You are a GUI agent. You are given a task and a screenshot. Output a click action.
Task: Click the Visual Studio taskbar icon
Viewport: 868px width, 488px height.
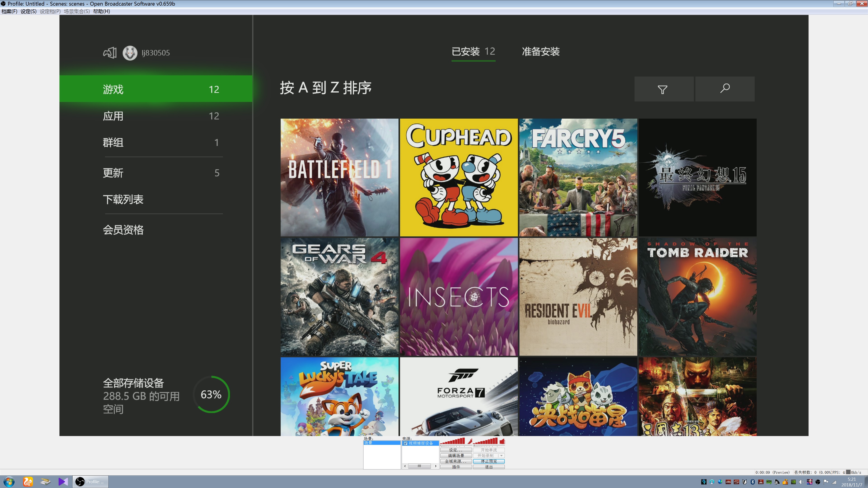[x=63, y=482]
